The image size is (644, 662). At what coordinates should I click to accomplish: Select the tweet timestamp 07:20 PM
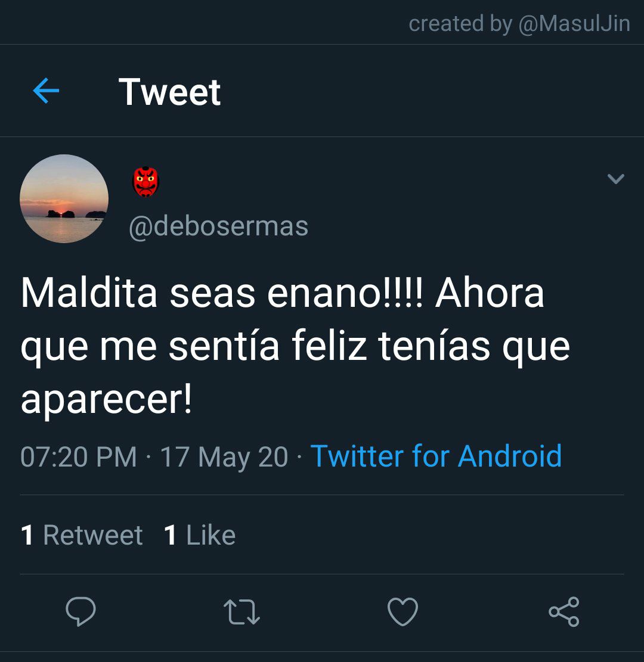point(79,457)
